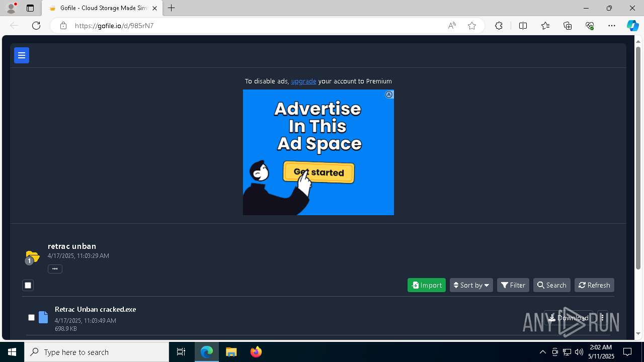This screenshot has height=362, width=644.
Task: Click the file name Retrac Unban cracked.exe
Action: (96, 309)
